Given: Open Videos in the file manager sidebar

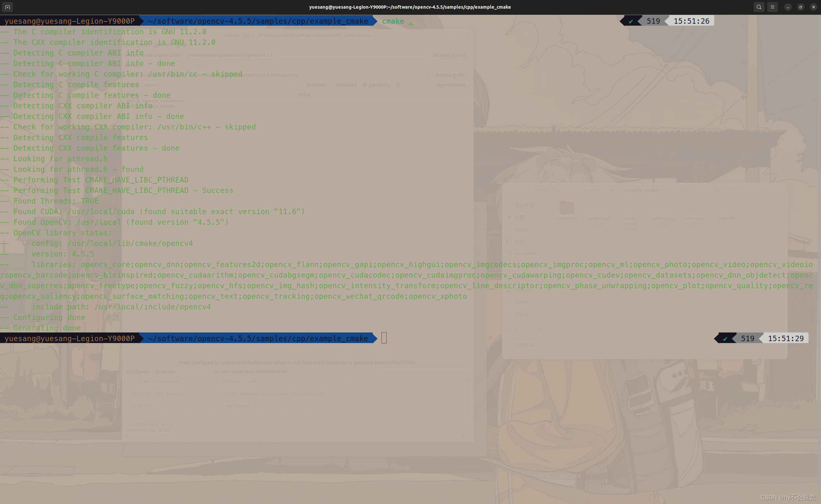Looking at the screenshot, I should click(x=522, y=302).
